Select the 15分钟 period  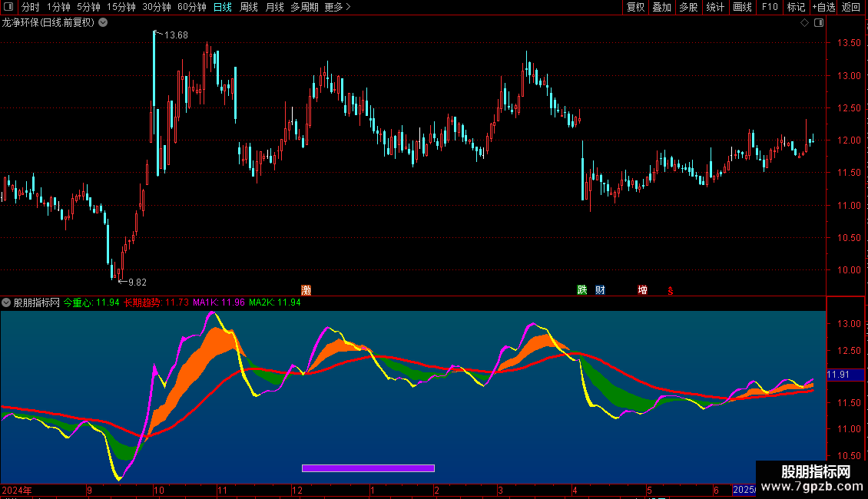121,7
